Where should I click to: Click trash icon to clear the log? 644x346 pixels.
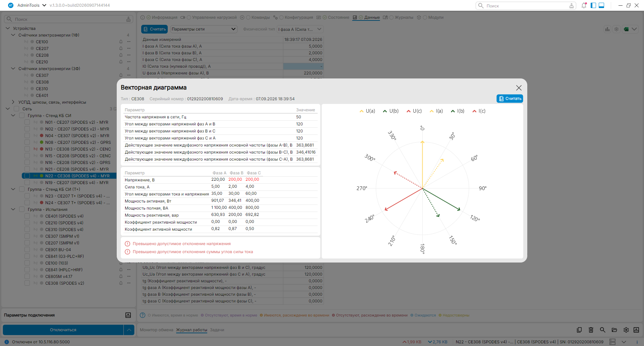(x=591, y=330)
